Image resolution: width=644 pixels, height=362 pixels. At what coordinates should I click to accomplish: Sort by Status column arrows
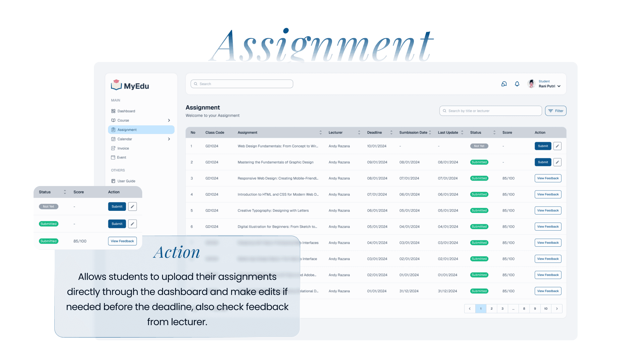494,133
